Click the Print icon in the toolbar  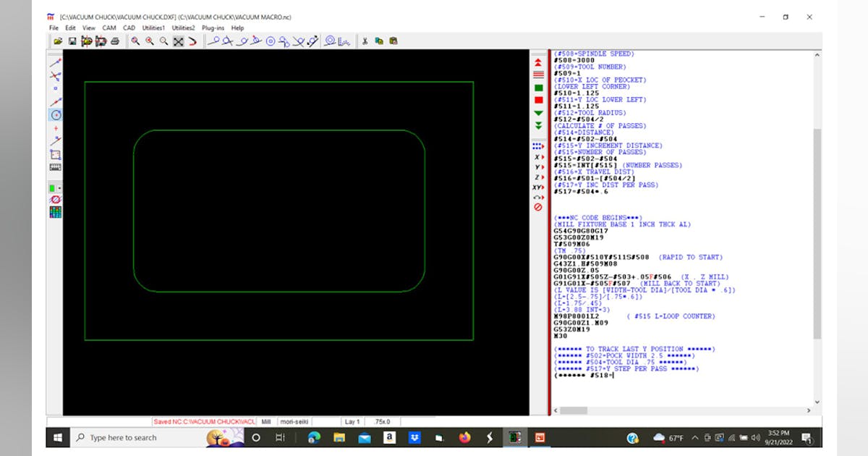point(114,41)
